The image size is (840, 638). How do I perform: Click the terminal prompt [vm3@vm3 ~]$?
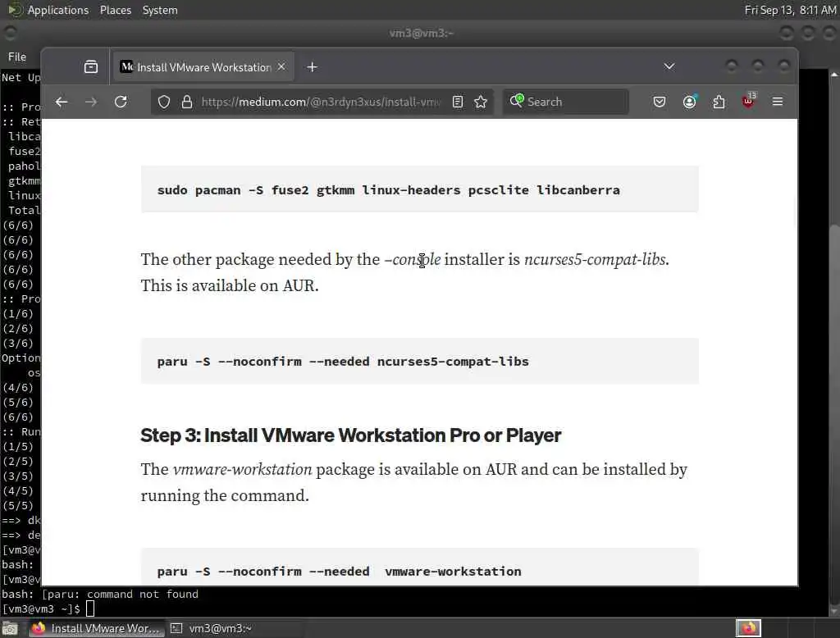(41, 609)
